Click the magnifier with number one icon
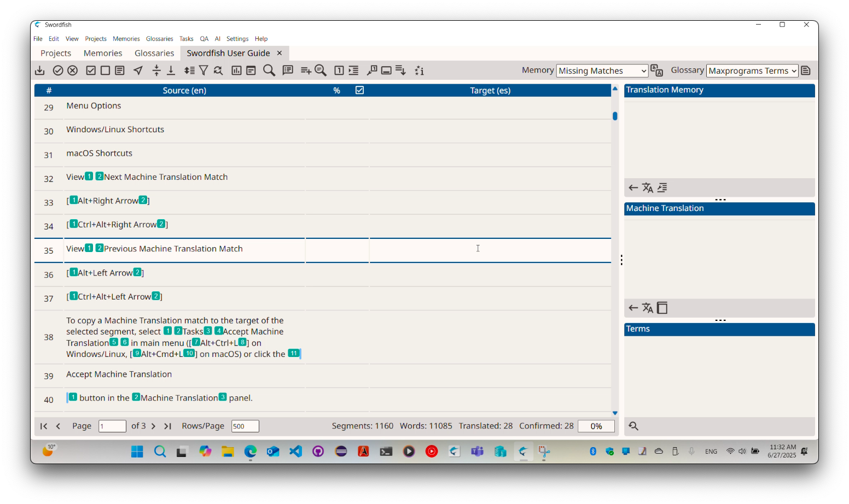Image resolution: width=849 pixels, height=504 pixels. tap(372, 71)
